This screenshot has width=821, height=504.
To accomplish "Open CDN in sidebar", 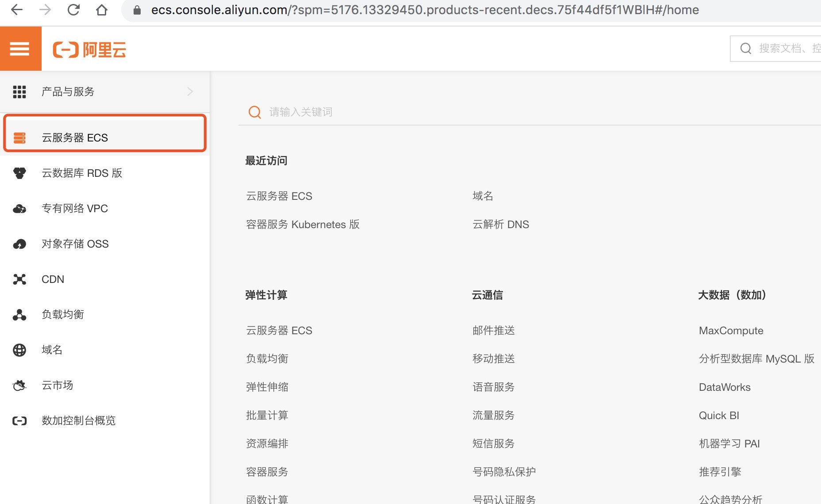I will (105, 279).
